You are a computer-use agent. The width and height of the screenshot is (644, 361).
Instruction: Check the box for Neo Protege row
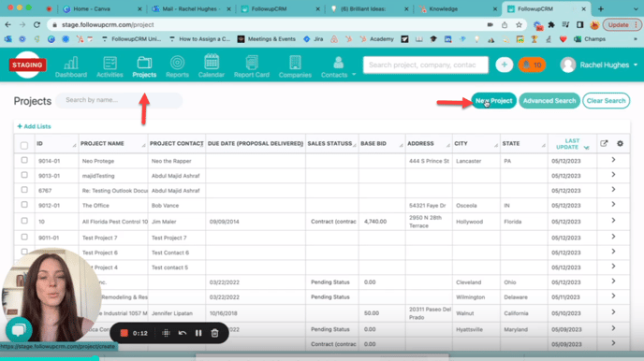click(24, 160)
